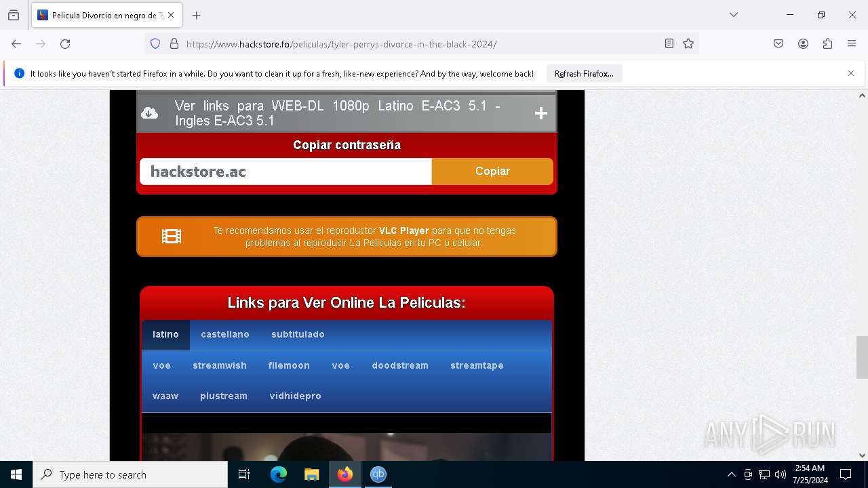Image resolution: width=868 pixels, height=488 pixels.
Task: Open the notification center icon
Action: (x=846, y=474)
